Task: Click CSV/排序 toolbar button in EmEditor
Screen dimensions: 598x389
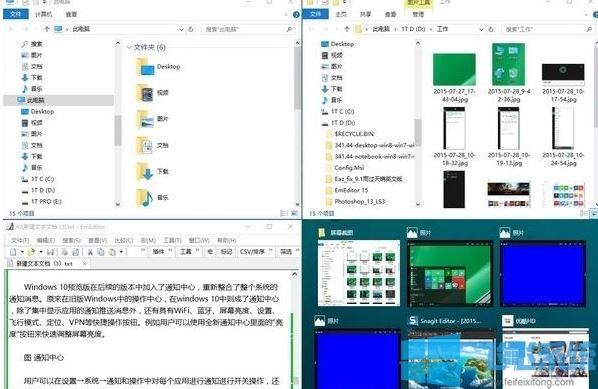Action: (252, 252)
